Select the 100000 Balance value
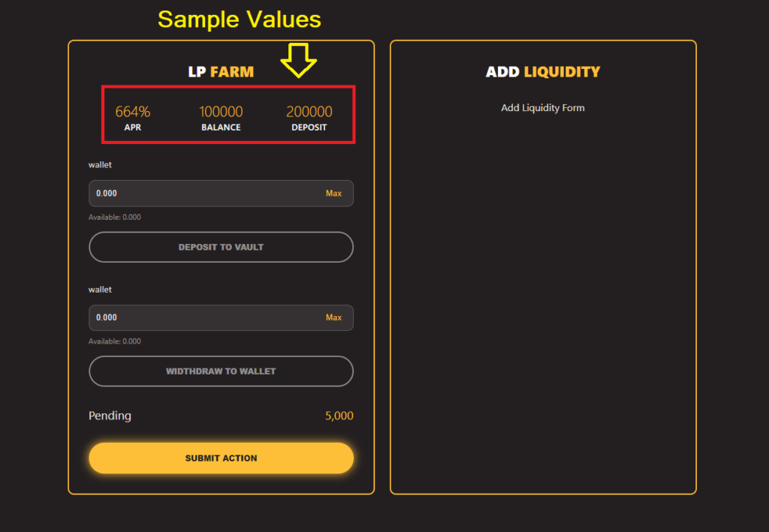Viewport: 769px width, 532px height. (221, 112)
